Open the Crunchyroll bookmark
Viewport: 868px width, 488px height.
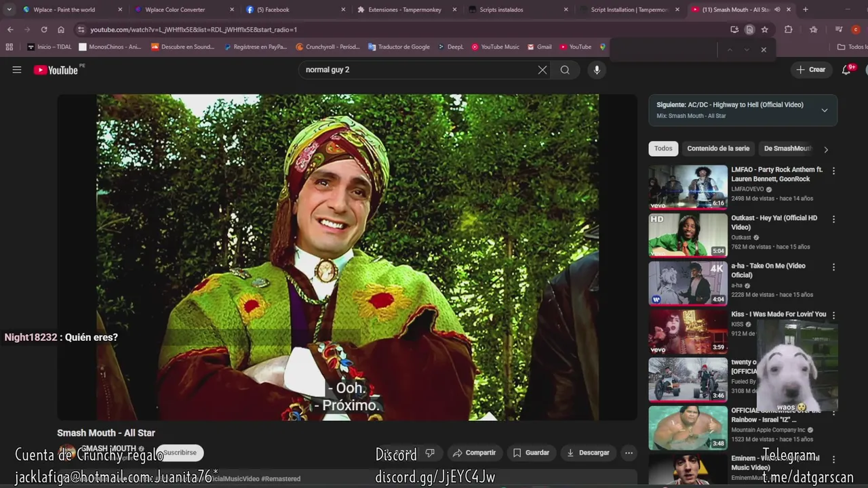(x=328, y=47)
